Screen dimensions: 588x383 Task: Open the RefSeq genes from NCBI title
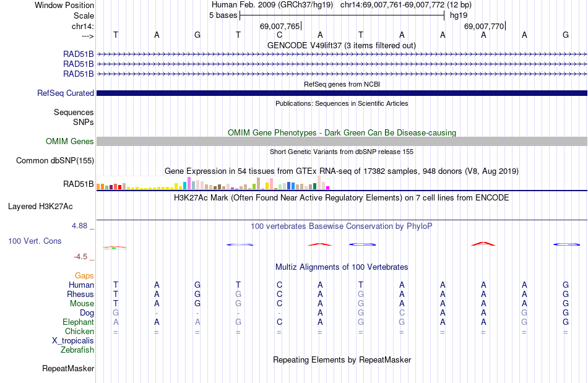342,84
